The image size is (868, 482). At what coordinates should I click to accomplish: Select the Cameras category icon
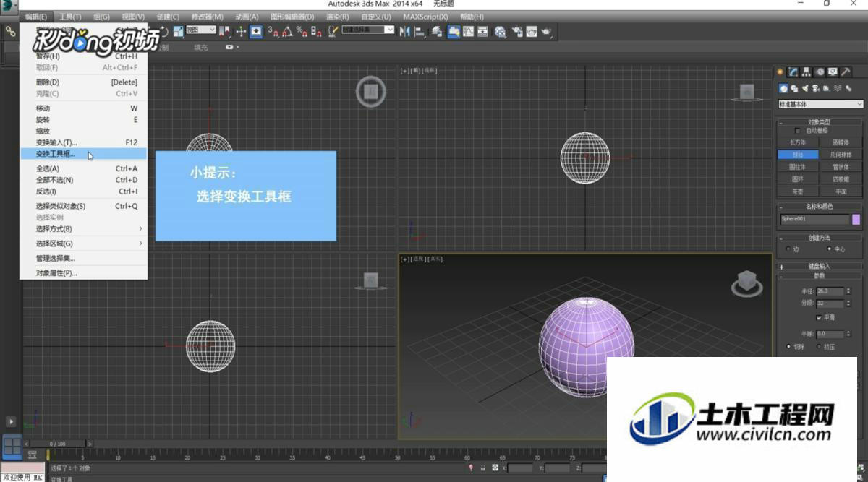click(x=816, y=88)
